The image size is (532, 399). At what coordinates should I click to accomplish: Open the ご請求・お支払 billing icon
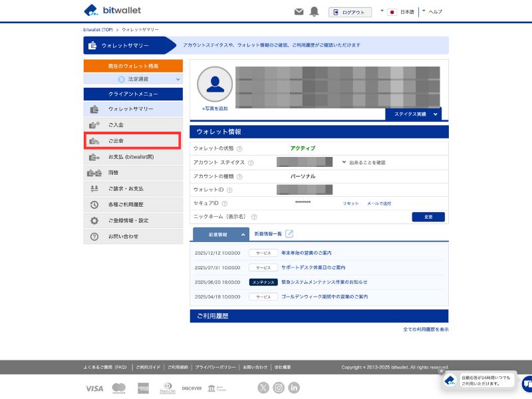92,188
